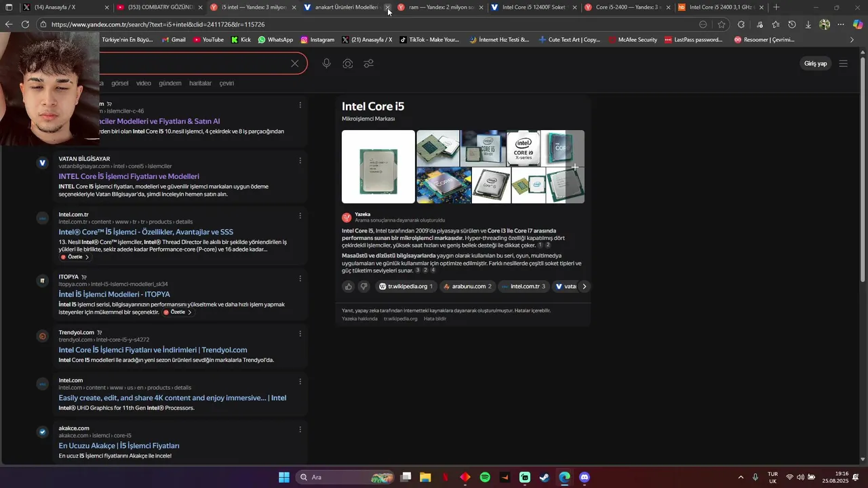Image resolution: width=868 pixels, height=488 pixels.
Task: Expand Özetle summary under ITOPYA result
Action: pos(178,312)
